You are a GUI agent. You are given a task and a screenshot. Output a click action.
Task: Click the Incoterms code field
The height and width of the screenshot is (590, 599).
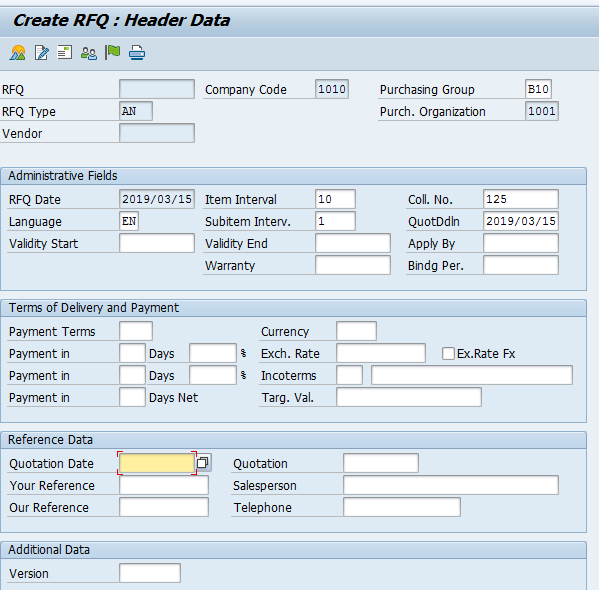click(349, 375)
